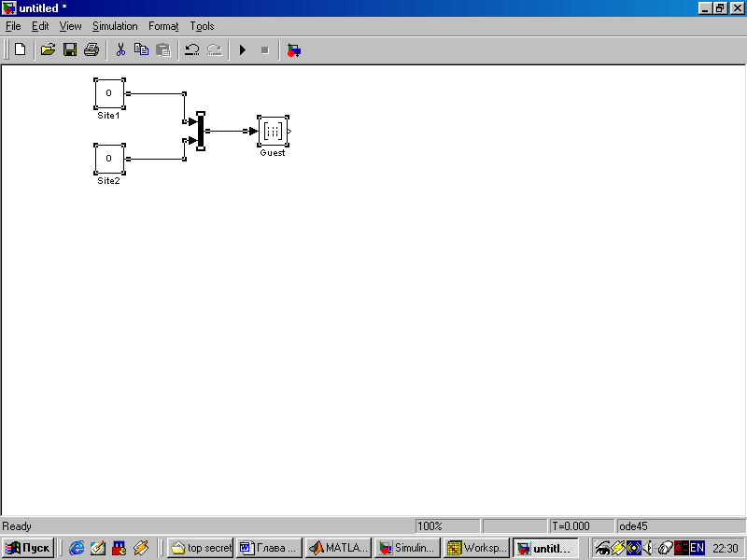The image size is (747, 560).
Task: Open the Tools menu
Action: (x=202, y=26)
